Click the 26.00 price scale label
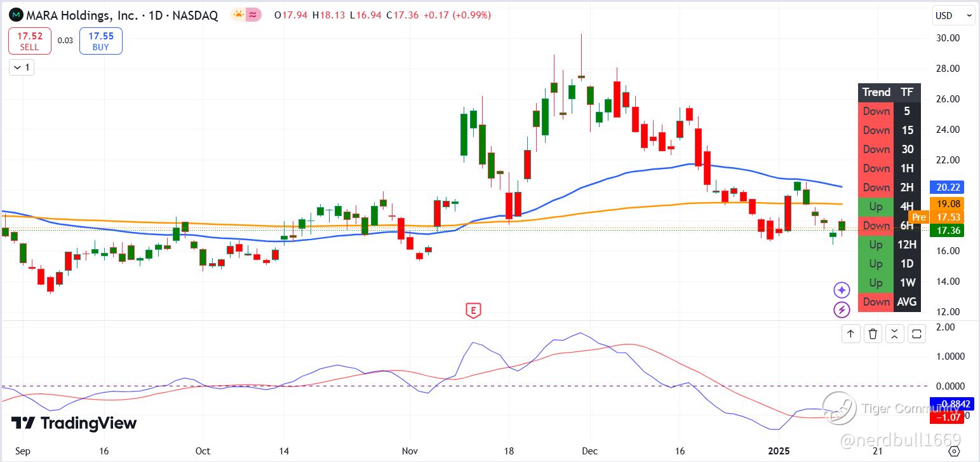Image resolution: width=980 pixels, height=462 pixels. click(x=947, y=99)
